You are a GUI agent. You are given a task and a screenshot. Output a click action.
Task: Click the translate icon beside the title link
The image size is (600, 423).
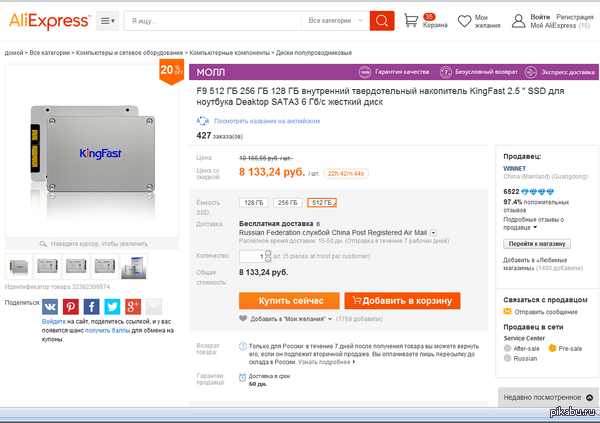[x=203, y=121]
